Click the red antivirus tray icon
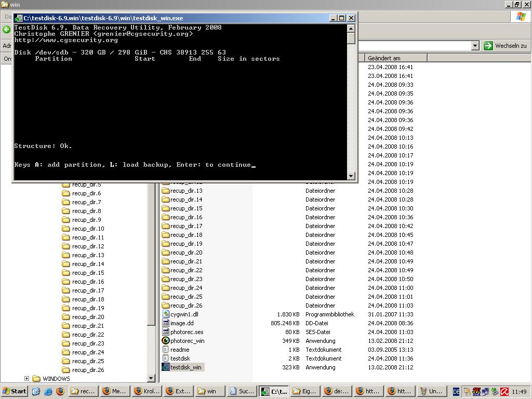 504,392
